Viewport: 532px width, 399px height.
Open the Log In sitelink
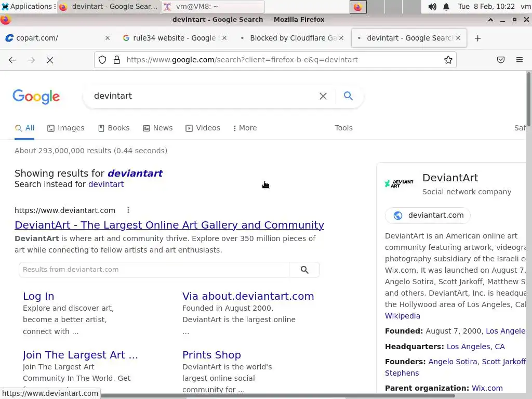click(38, 296)
